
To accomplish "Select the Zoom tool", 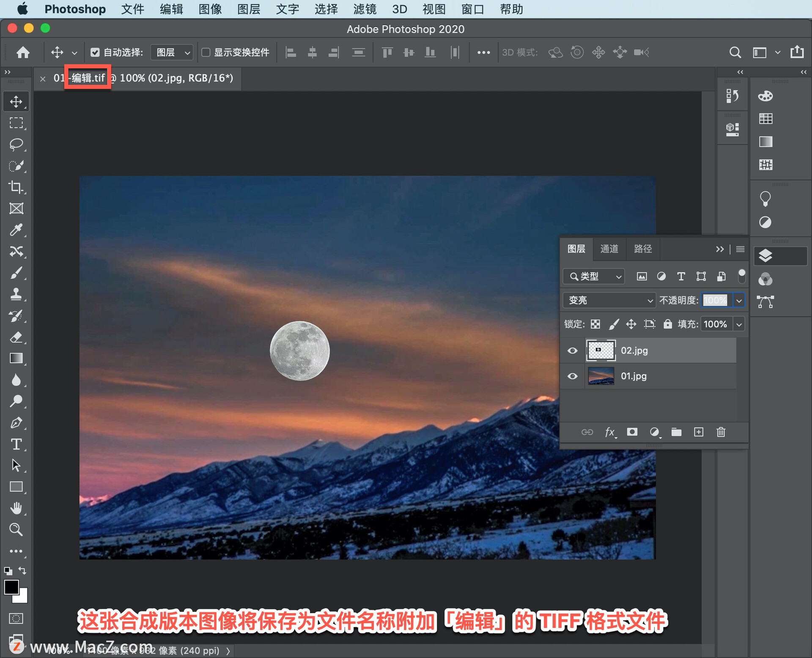I will (x=16, y=529).
